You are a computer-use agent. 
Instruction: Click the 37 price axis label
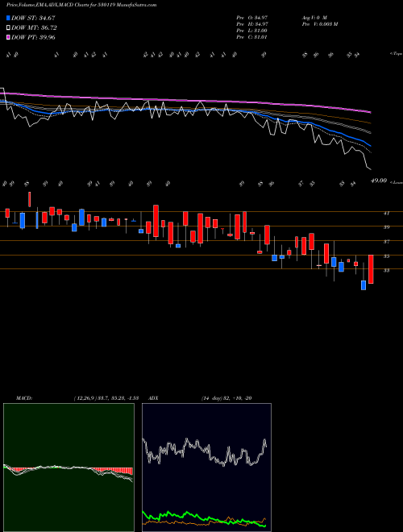[386, 242]
